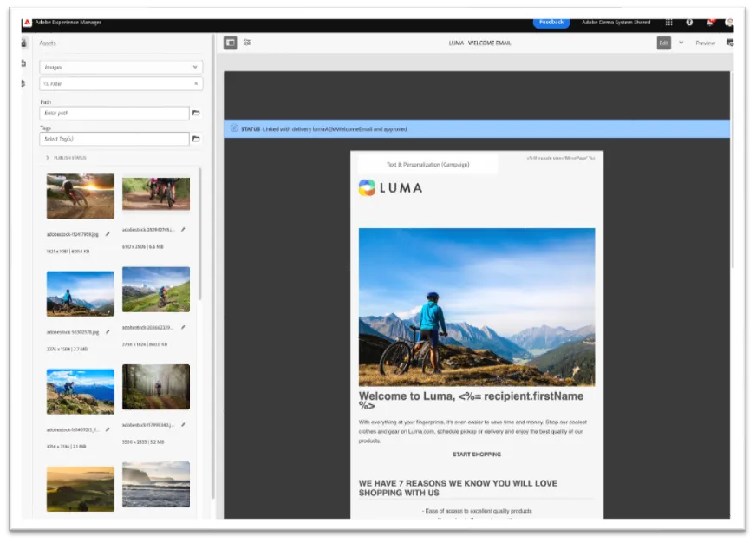
Task: Select small thumbnail of biker facing mountains
Action: 81,294
